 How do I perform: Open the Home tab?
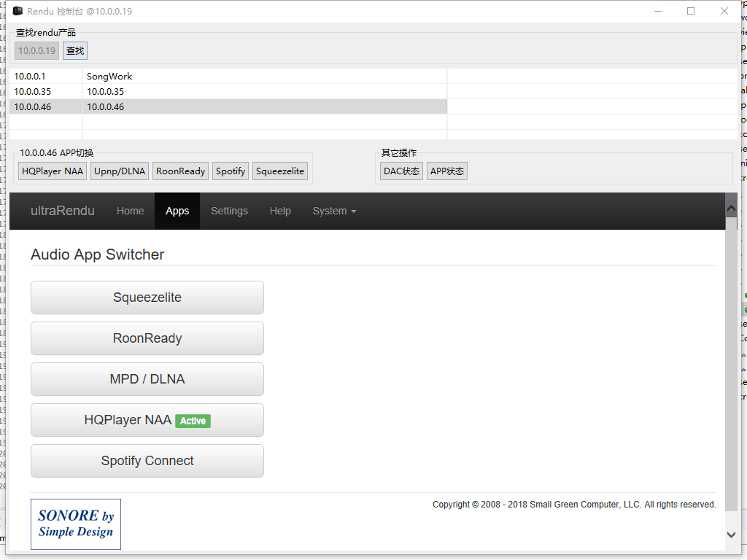pos(130,211)
